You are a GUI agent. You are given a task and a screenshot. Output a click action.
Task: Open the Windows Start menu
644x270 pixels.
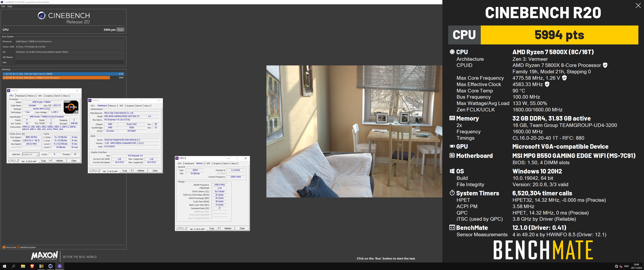[4, 266]
